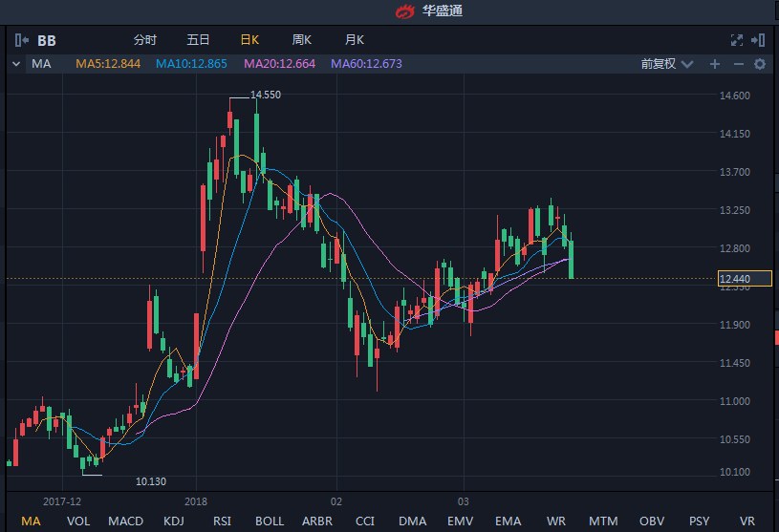Zoom in chart with plus icon

[x=714, y=64]
